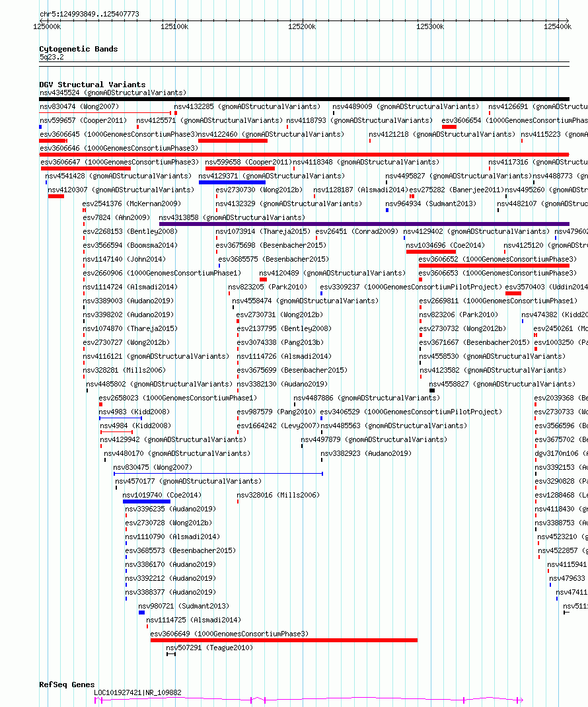Click chr5:124993849..125407773 coordinates text
The width and height of the screenshot is (588, 707).
89,14
